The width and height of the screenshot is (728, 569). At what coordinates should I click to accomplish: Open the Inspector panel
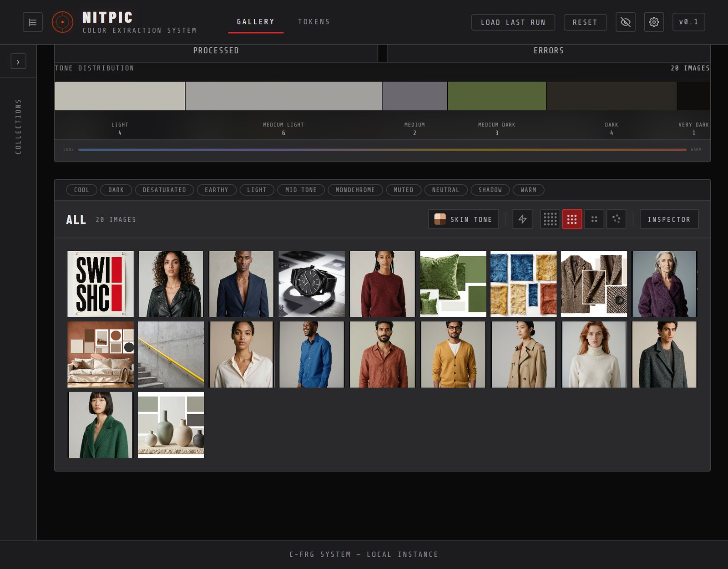(669, 219)
